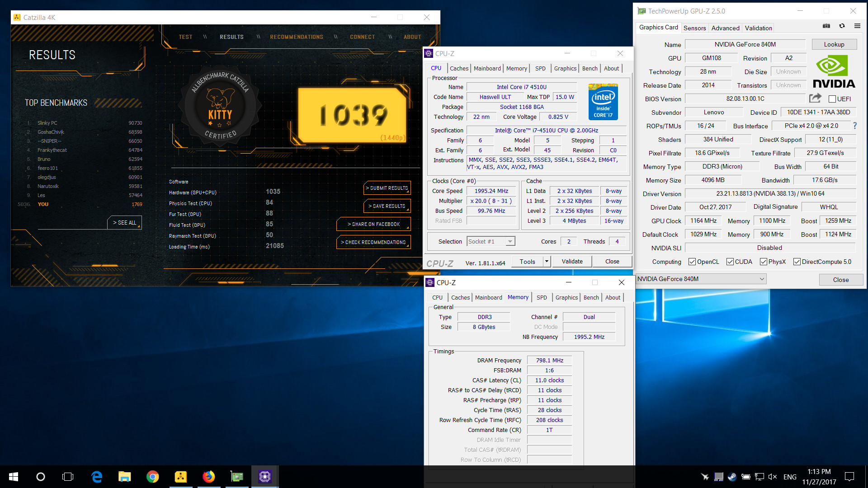The image size is (868, 488).
Task: Open the Windows Start menu
Action: (14, 477)
